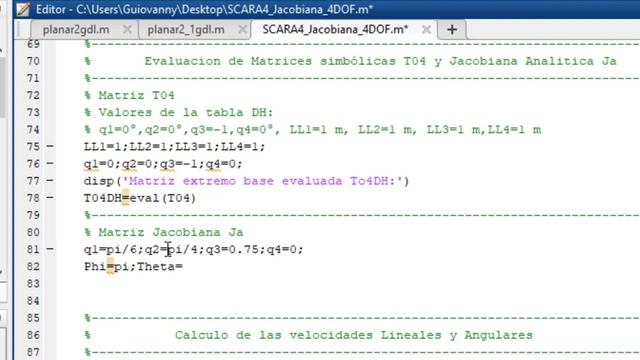Image resolution: width=640 pixels, height=360 pixels.
Task: Click 'LL1=1;LL2=1;LL3=1;LL4=1;' code line
Action: click(174, 147)
